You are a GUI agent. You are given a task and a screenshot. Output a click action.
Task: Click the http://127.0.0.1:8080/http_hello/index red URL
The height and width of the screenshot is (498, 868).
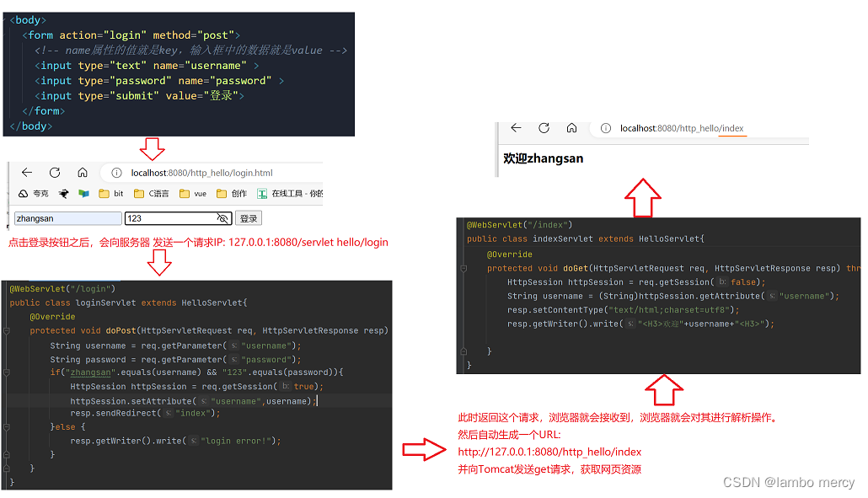[549, 452]
